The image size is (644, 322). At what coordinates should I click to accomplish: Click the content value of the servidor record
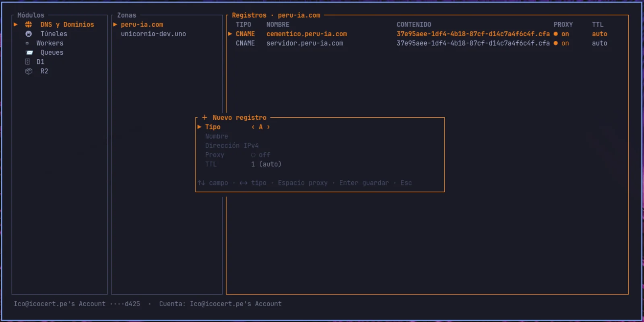(x=473, y=43)
